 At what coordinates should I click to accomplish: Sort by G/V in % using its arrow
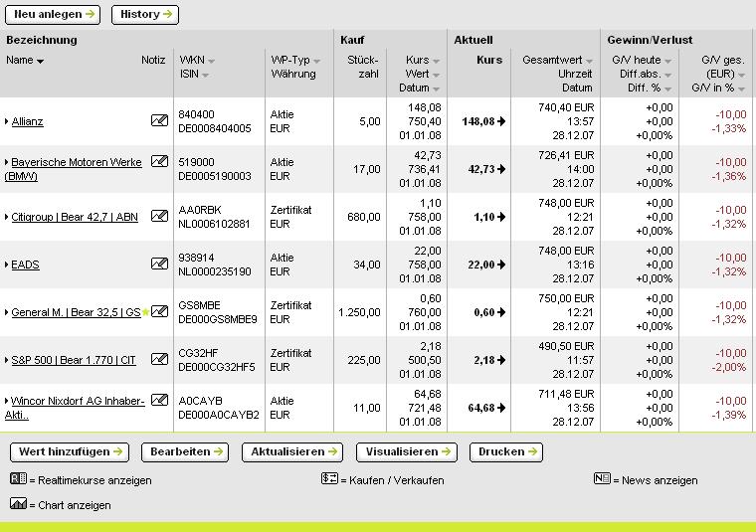tap(741, 89)
